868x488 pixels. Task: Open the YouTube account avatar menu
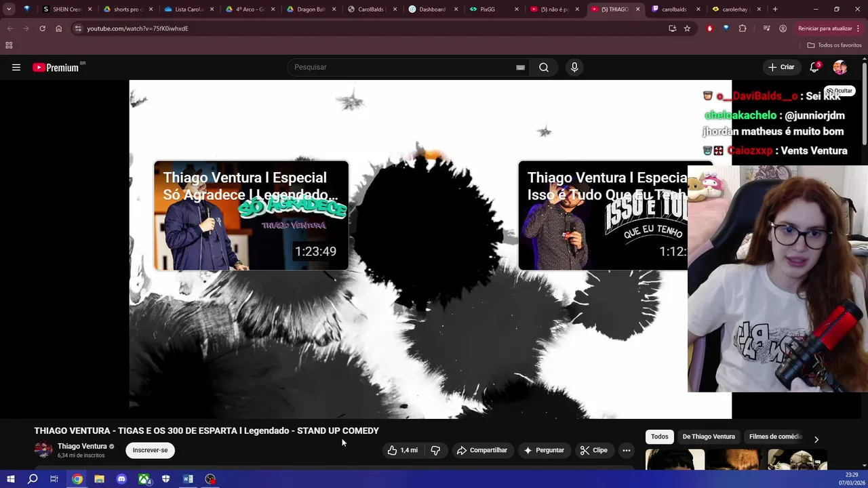[x=840, y=67]
